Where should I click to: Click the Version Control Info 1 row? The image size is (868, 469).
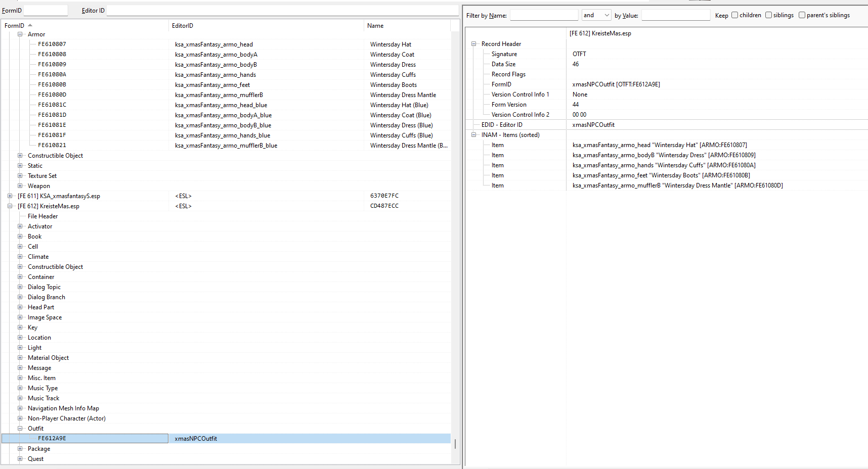[667, 95]
